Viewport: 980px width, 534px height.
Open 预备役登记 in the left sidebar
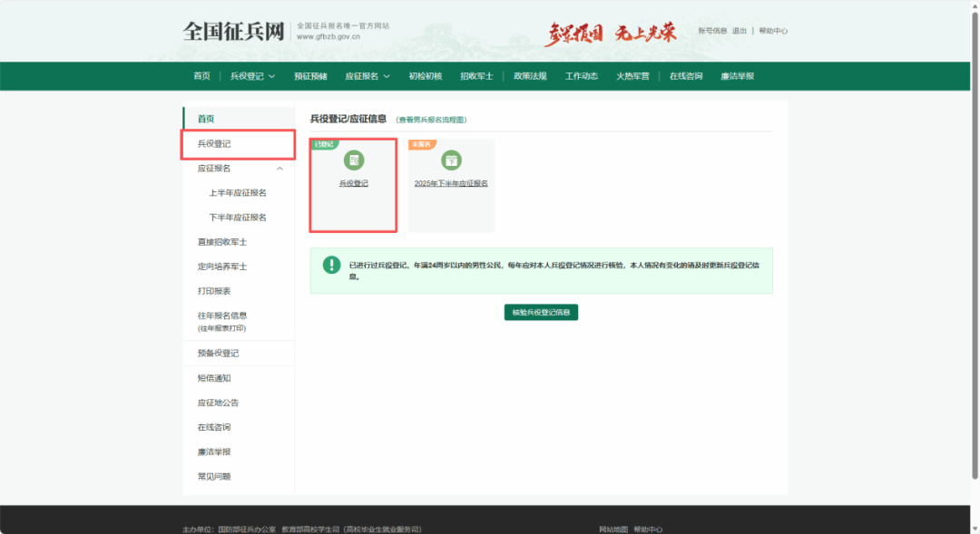(x=218, y=354)
